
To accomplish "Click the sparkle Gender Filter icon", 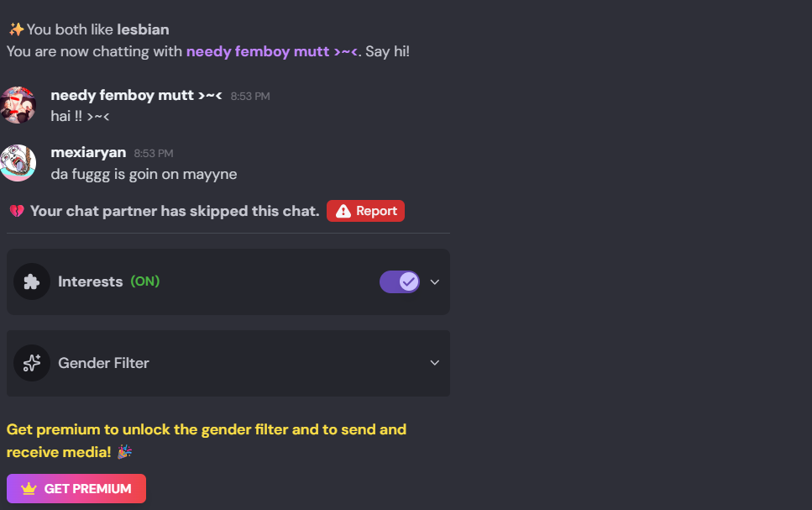I will (x=32, y=363).
